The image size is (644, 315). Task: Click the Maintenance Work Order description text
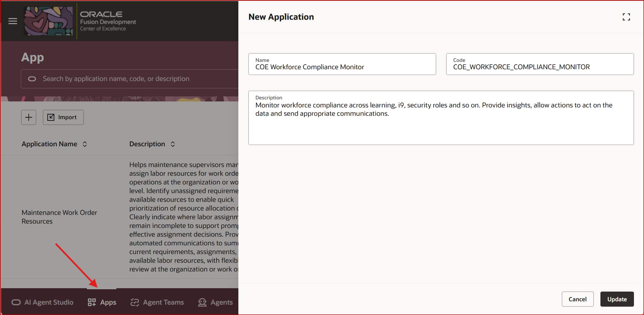(184, 217)
